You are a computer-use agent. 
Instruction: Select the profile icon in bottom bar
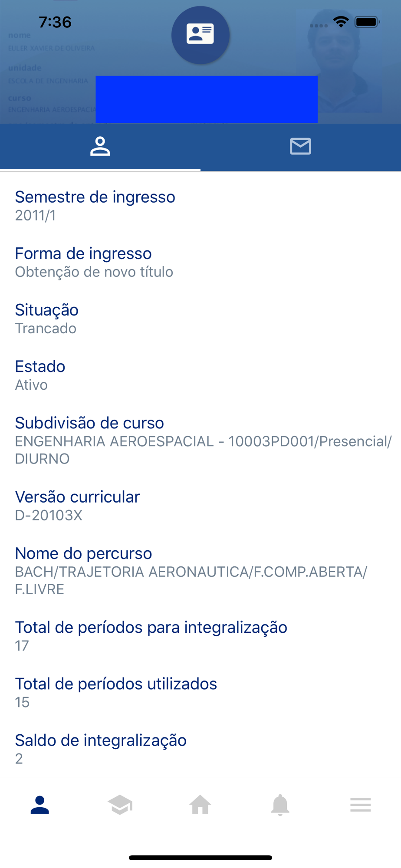pyautogui.click(x=40, y=805)
